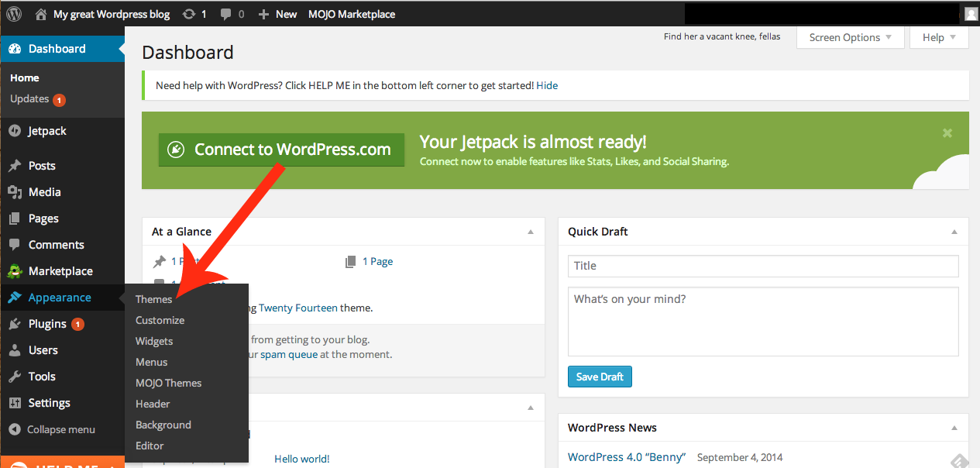The width and height of the screenshot is (980, 468).
Task: Open the spam queue link
Action: pos(289,355)
